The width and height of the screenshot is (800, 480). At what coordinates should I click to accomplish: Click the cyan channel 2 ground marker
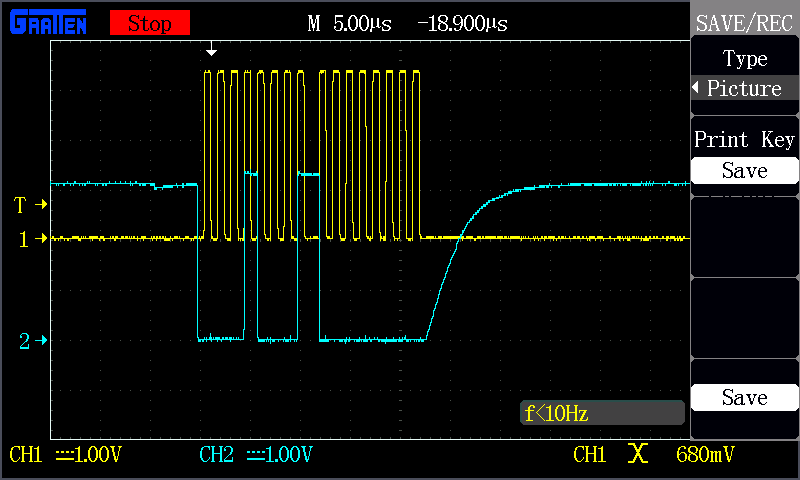(x=33, y=340)
